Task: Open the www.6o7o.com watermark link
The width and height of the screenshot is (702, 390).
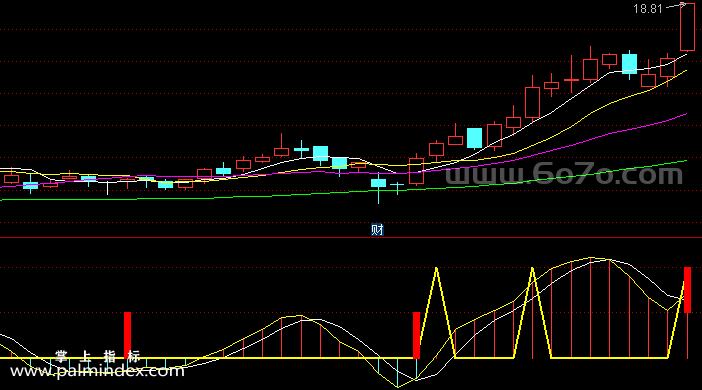Action: 564,174
